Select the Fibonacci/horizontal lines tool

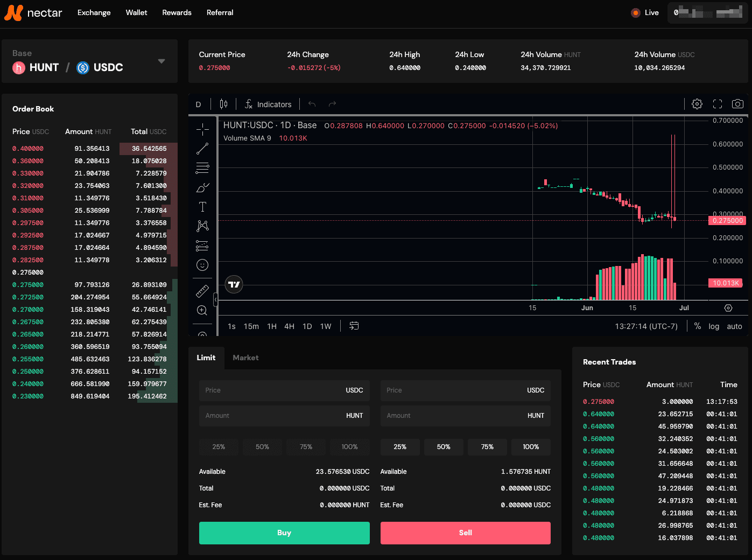click(x=202, y=168)
